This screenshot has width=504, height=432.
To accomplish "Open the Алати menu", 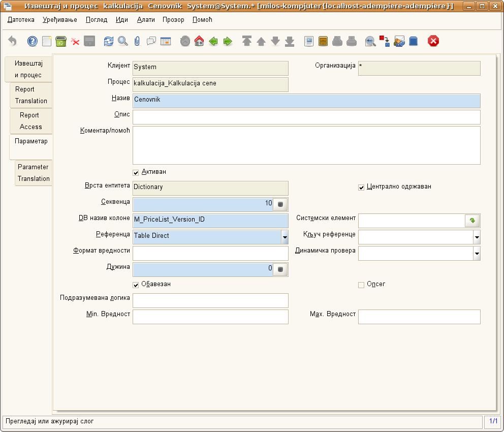I will coord(146,20).
